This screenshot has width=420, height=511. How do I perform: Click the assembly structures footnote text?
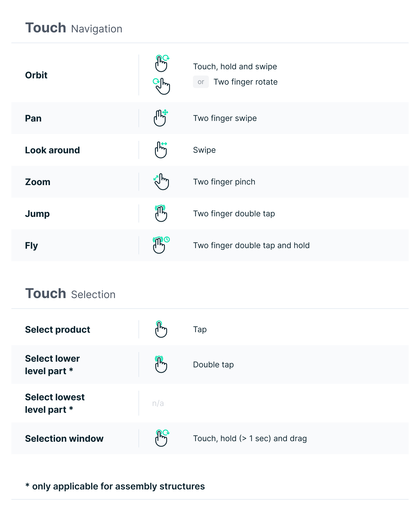click(115, 486)
